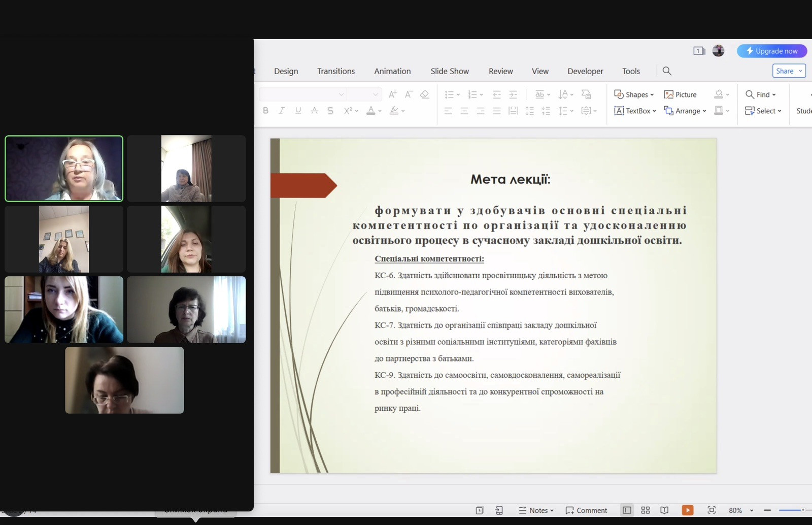Insert a Picture from the ribbon
The height and width of the screenshot is (525, 812).
pyautogui.click(x=680, y=94)
